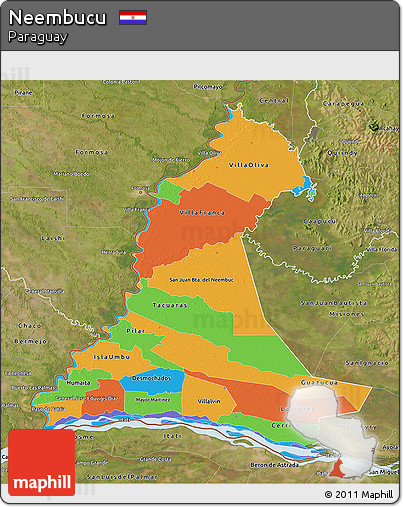Click the Neembucu map title
This screenshot has height=507, width=403.
(x=57, y=18)
